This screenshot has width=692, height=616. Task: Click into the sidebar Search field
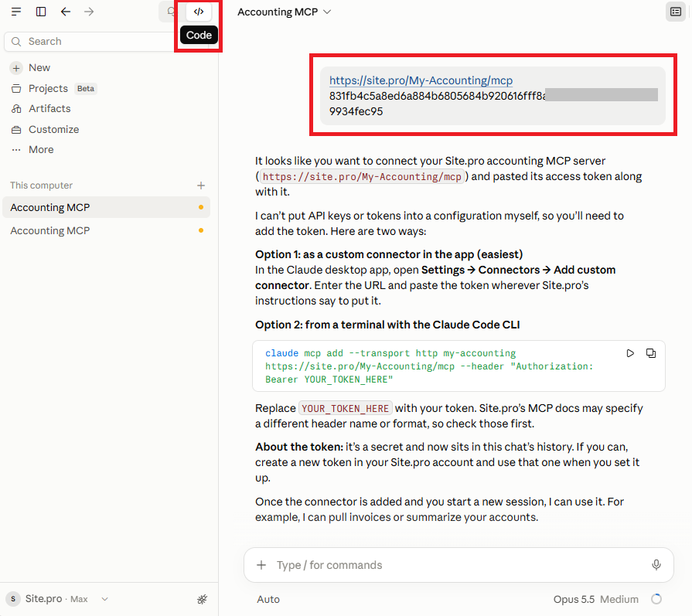pos(106,42)
